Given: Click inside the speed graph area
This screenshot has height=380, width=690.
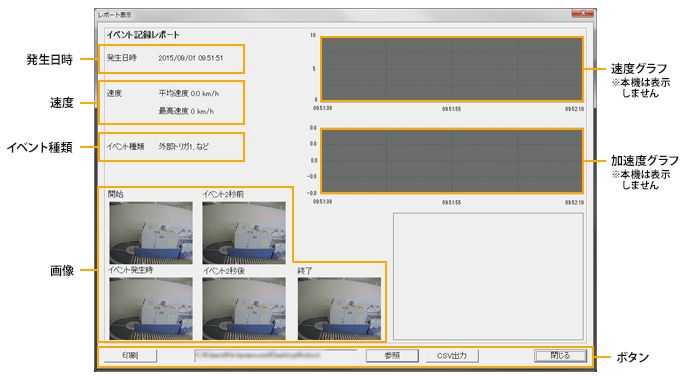Looking at the screenshot, I should click(452, 69).
